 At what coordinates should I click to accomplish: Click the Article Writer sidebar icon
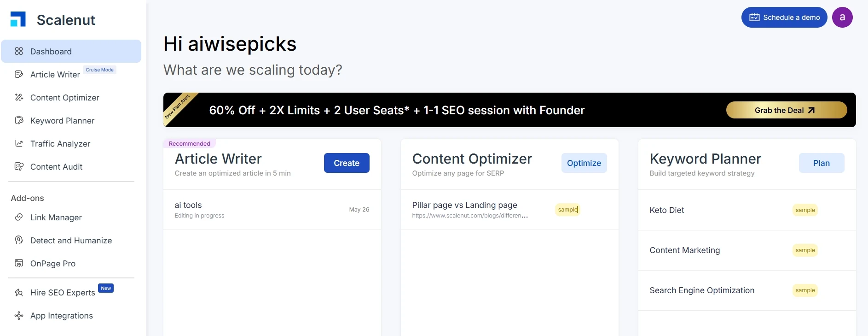point(19,74)
